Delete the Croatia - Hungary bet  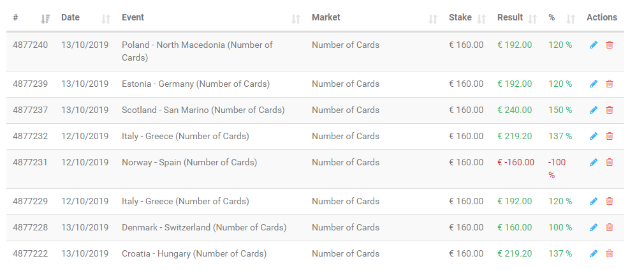coord(610,254)
